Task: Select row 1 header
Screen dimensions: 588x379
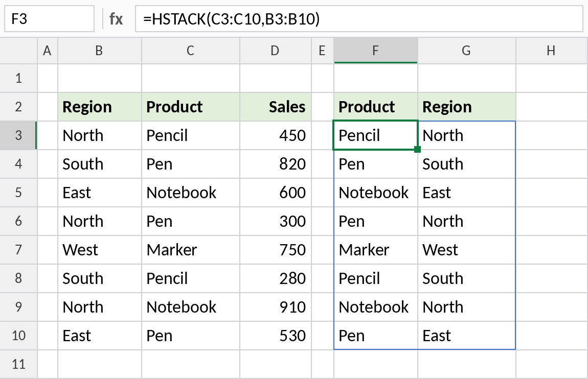Action: (x=18, y=78)
